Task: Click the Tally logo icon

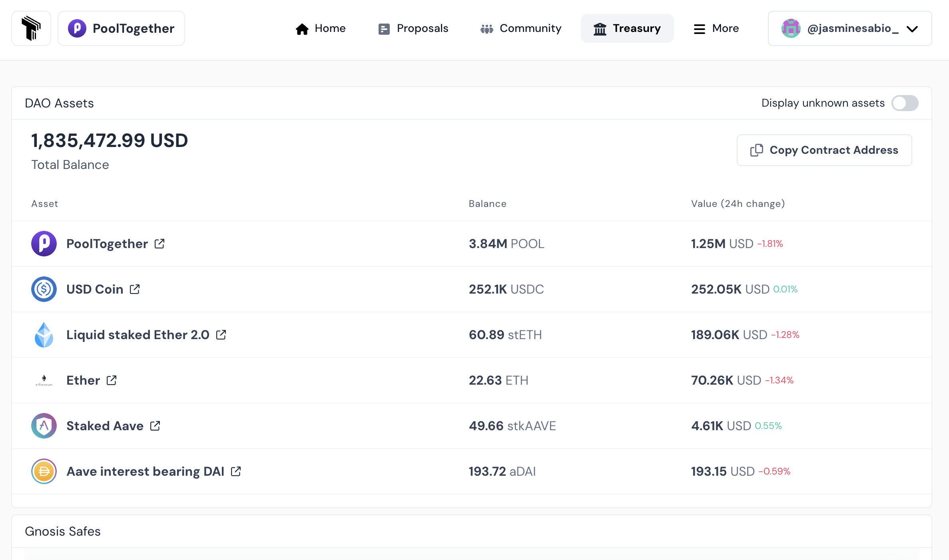Action: (31, 28)
